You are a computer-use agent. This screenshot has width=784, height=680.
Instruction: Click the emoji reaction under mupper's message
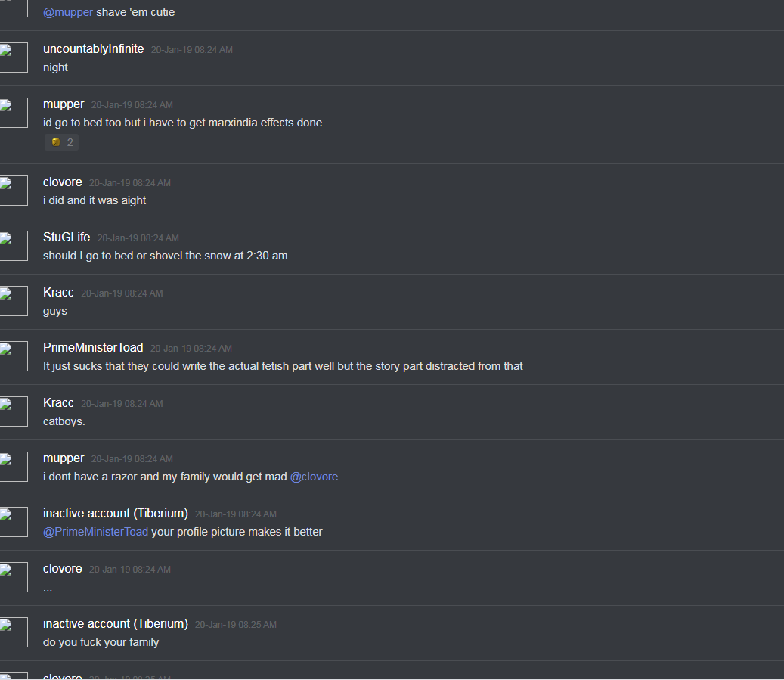pyautogui.click(x=61, y=143)
